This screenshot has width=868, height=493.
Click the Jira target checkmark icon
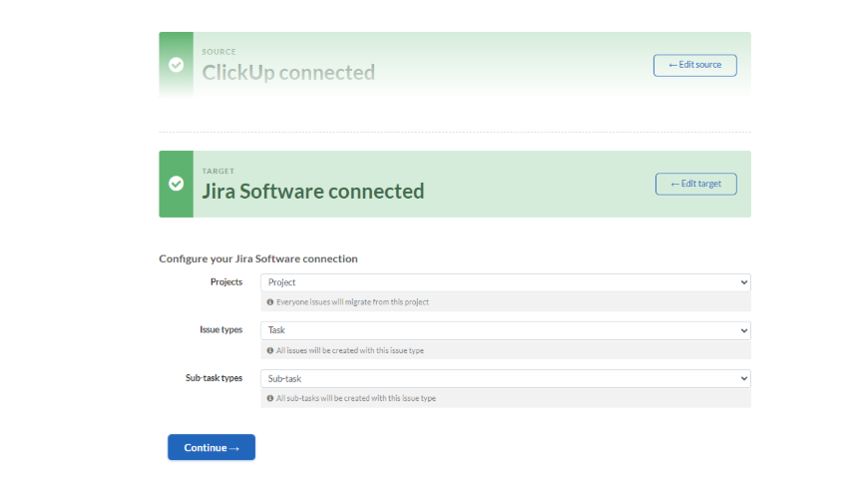pos(176,184)
